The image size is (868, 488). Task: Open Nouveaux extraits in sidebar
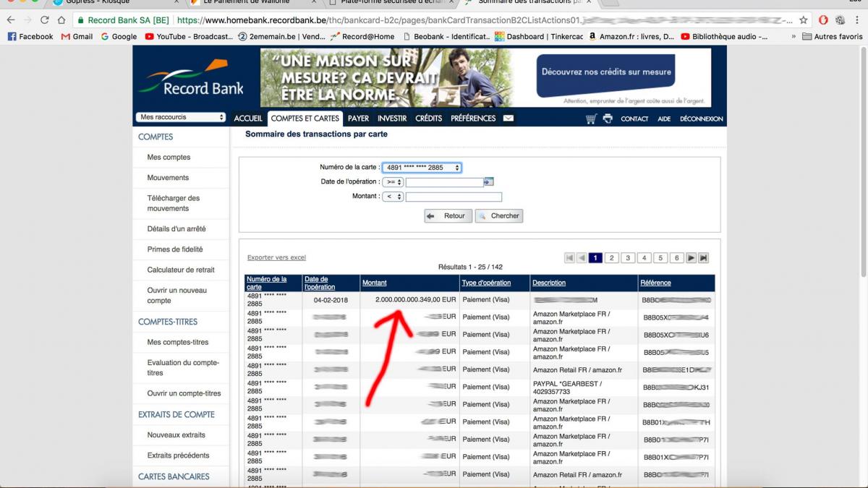(176, 435)
